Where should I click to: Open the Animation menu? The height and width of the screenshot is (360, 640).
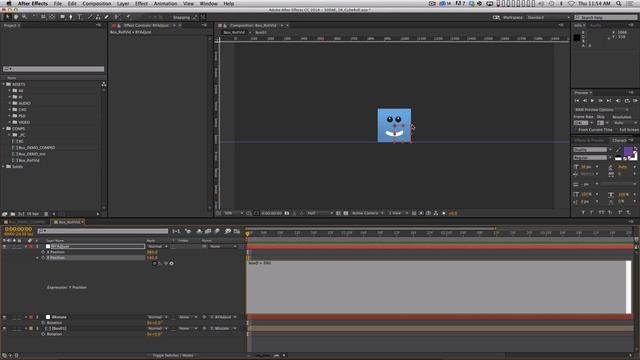click(x=165, y=3)
